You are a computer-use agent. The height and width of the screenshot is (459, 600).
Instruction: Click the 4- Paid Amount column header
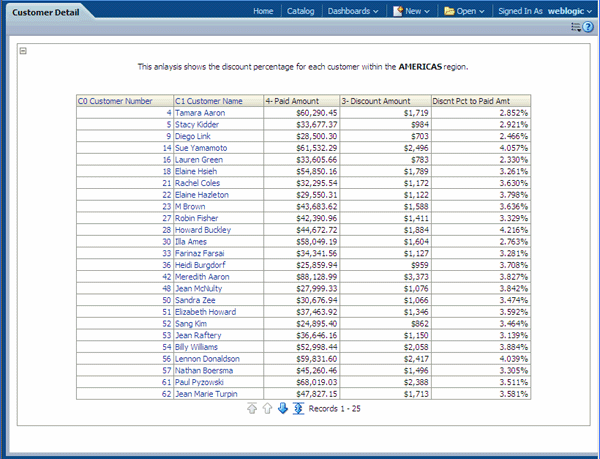pos(302,101)
